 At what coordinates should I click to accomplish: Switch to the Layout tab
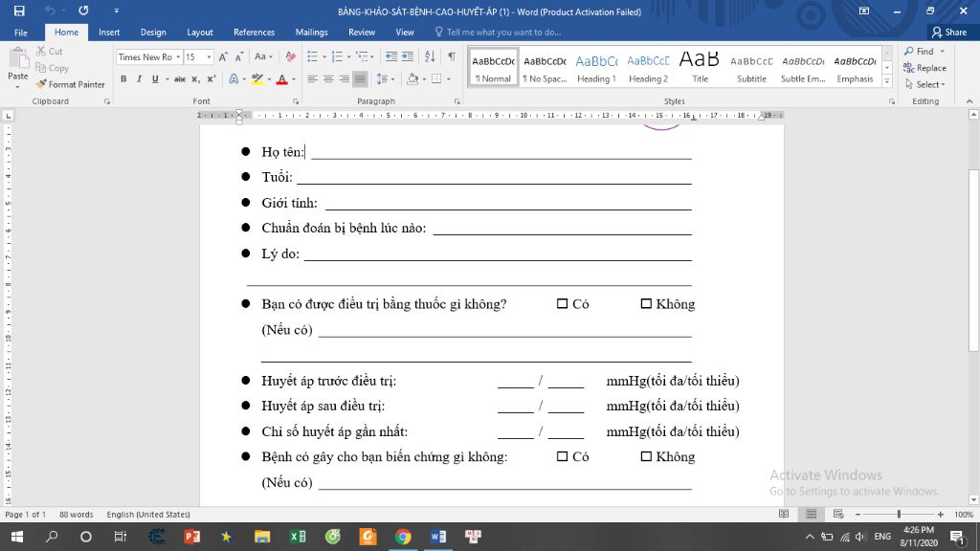[x=200, y=33]
